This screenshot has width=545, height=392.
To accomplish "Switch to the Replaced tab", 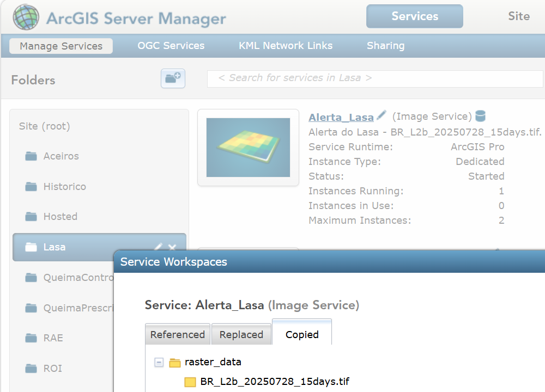I will tap(241, 334).
